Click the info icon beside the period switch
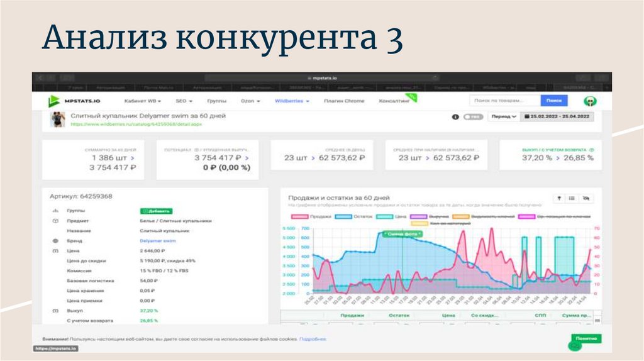 click(455, 116)
